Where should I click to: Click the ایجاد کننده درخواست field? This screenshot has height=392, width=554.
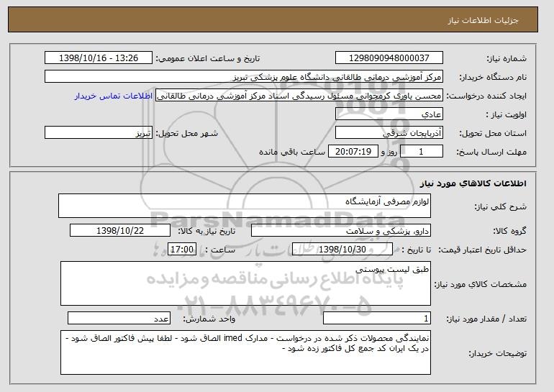[x=299, y=96]
